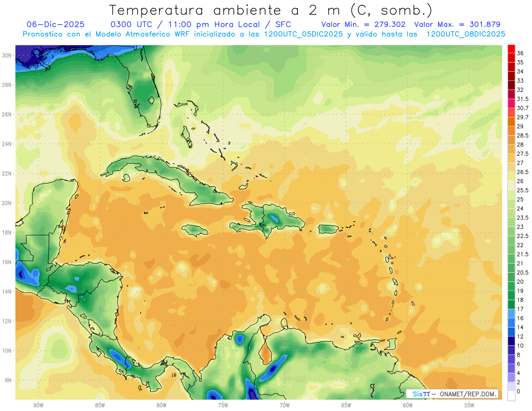The height and width of the screenshot is (411, 532).
Task: Click the legend value "28.5"
Action: pos(523,135)
